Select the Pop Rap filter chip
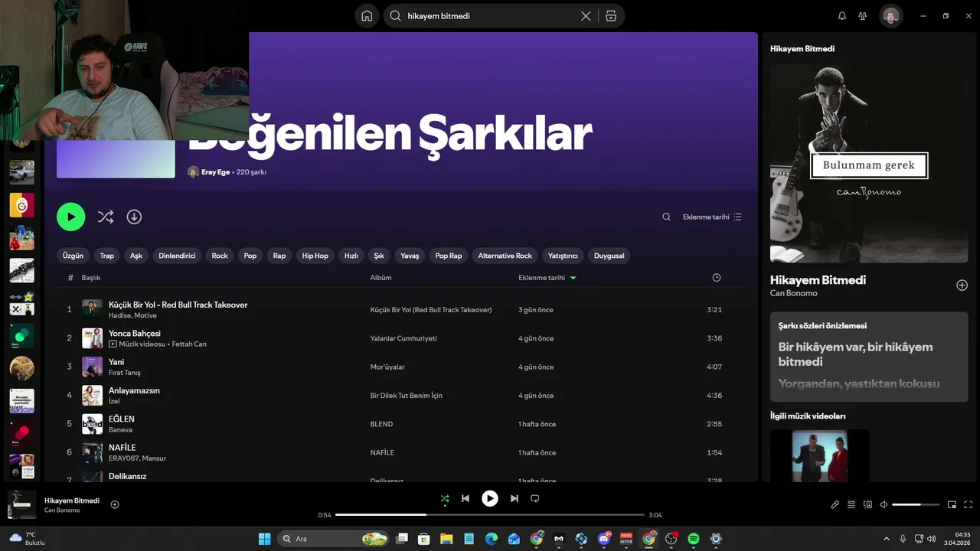Viewport: 980px width, 551px height. (x=449, y=256)
